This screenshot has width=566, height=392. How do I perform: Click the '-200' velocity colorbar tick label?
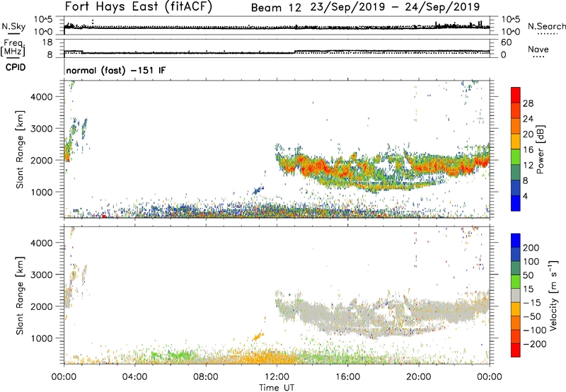tap(535, 344)
